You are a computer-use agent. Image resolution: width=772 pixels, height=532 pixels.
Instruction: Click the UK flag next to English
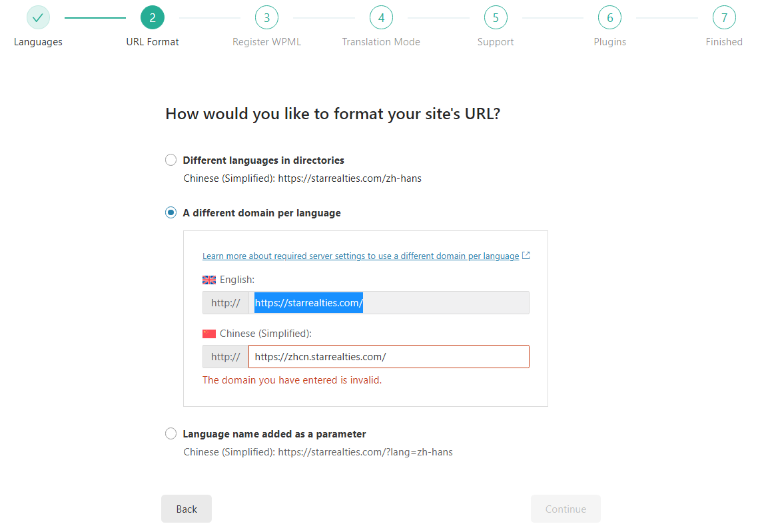(209, 280)
